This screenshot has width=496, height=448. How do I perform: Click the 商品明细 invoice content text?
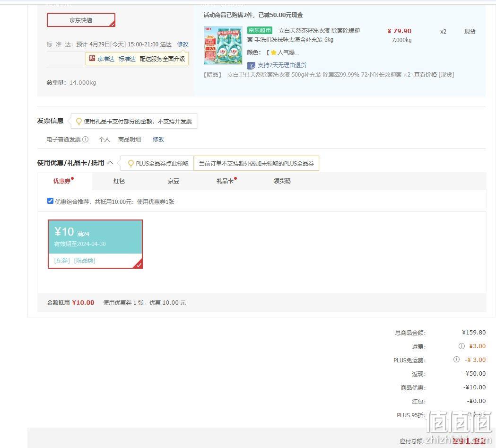(x=130, y=139)
